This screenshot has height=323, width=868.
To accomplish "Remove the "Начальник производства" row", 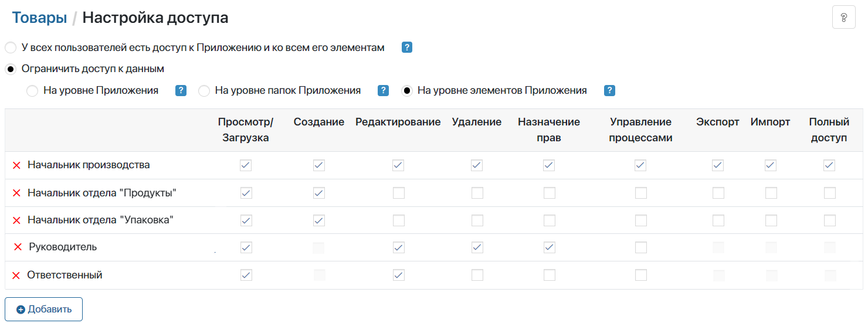I will tap(16, 166).
